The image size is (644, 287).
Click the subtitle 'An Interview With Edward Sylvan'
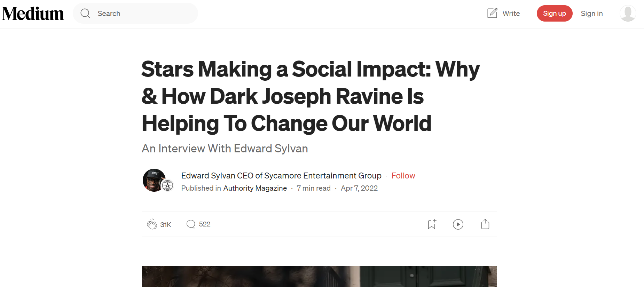[x=225, y=149]
